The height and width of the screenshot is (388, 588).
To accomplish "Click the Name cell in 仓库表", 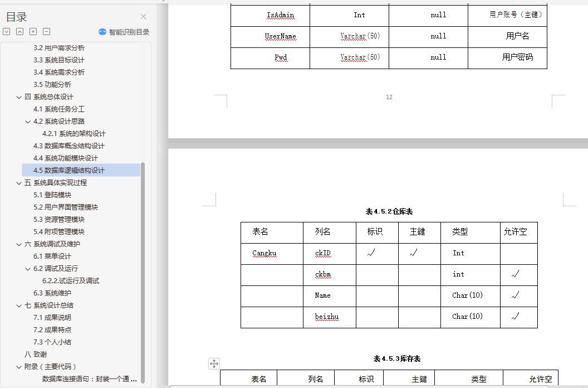I will point(330,296).
